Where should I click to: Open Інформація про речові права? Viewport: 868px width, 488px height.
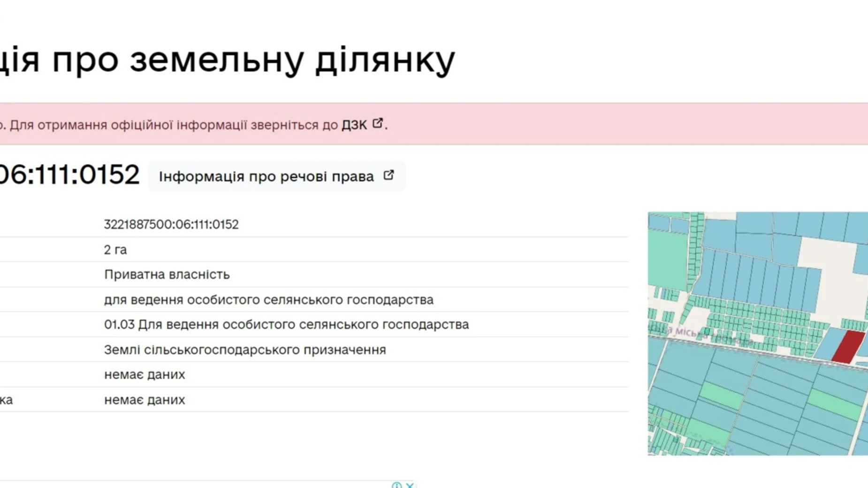[x=266, y=176]
